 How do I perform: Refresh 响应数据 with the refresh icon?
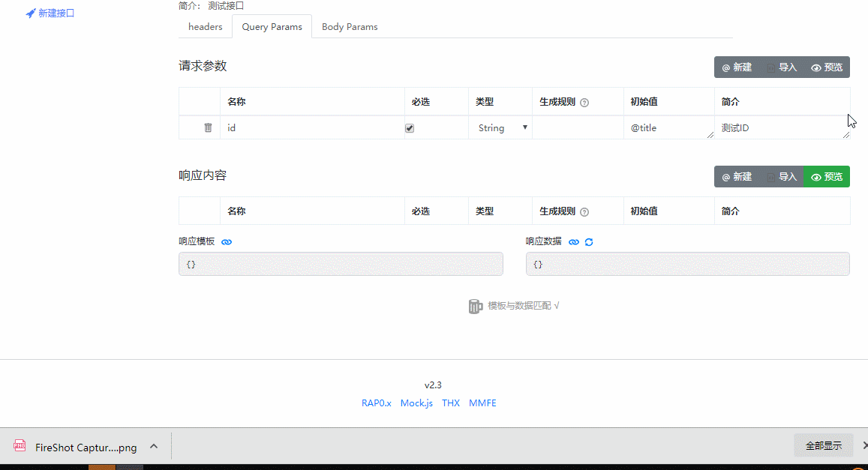point(589,241)
